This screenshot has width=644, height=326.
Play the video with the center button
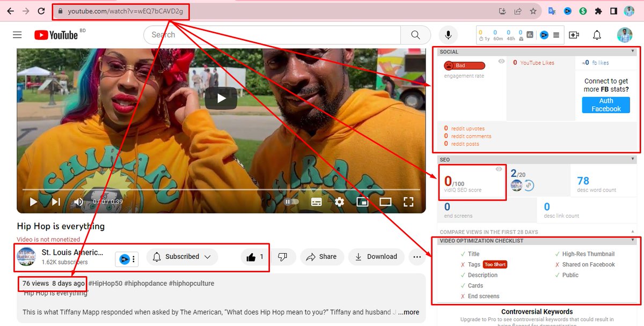coord(221,98)
